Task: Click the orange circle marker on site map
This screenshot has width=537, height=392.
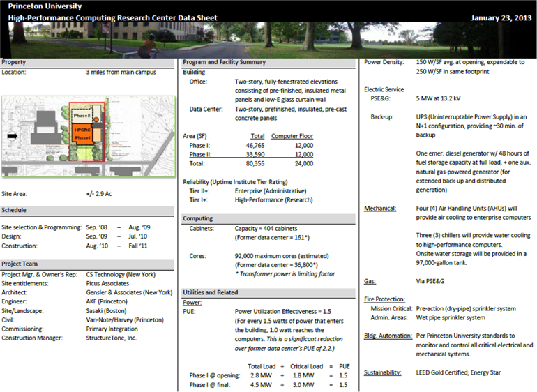Action: (x=95, y=121)
